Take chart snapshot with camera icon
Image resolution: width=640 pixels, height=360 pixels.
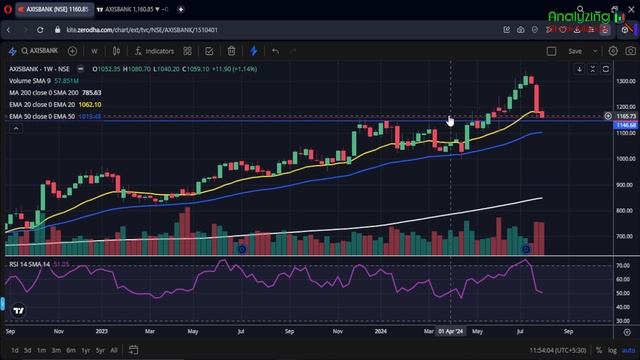tap(631, 51)
